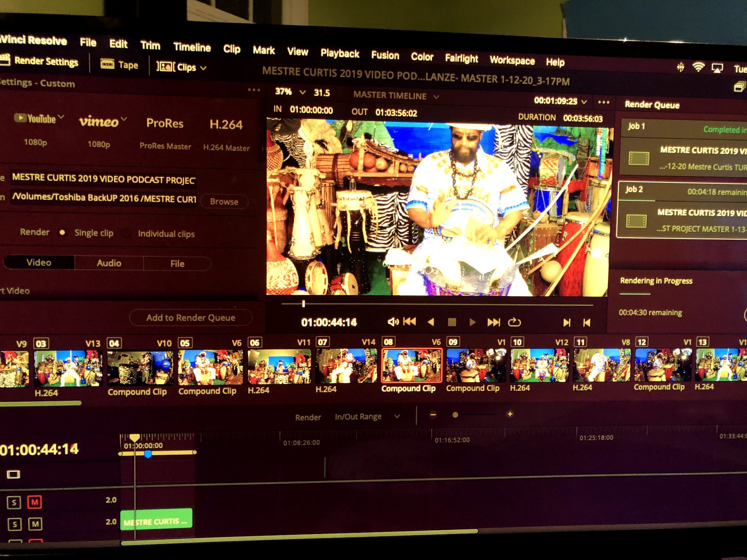Mute the viewer volume speaker icon

pyautogui.click(x=392, y=322)
